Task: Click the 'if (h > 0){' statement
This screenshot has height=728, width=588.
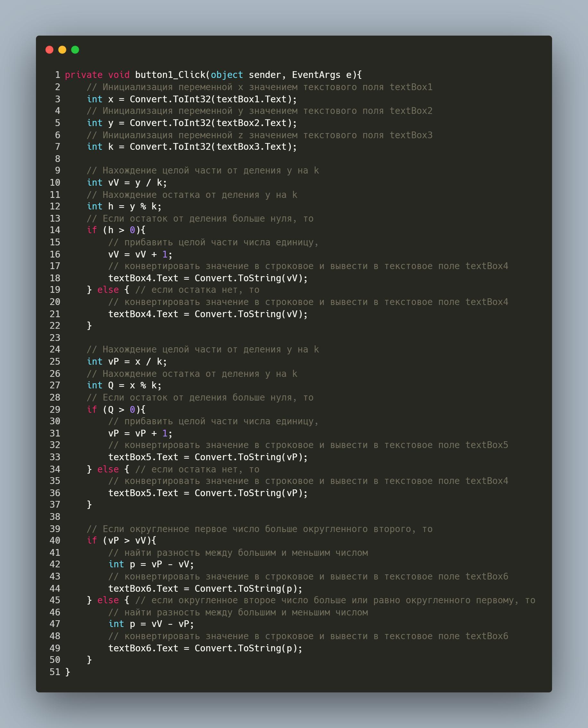Action: (116, 230)
